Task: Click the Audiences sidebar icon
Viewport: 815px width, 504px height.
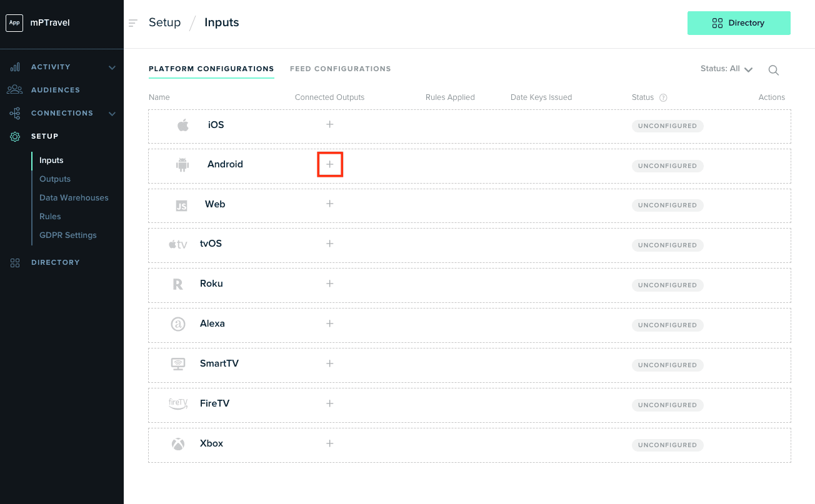Action: point(14,89)
